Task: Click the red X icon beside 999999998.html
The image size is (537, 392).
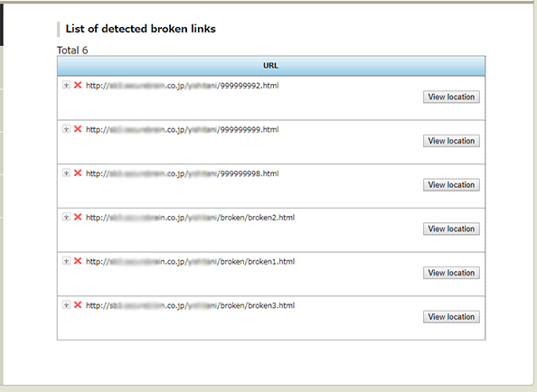Action: [78, 173]
